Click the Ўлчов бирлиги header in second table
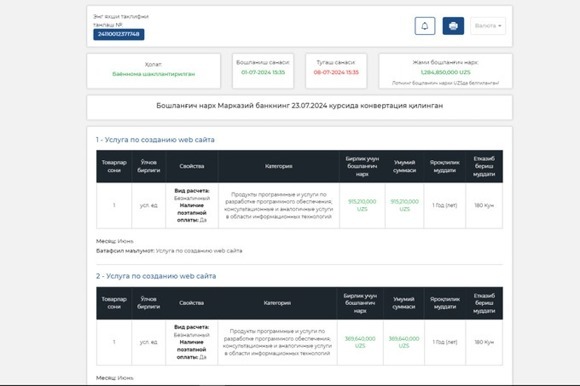This screenshot has height=386, width=580. (x=148, y=303)
